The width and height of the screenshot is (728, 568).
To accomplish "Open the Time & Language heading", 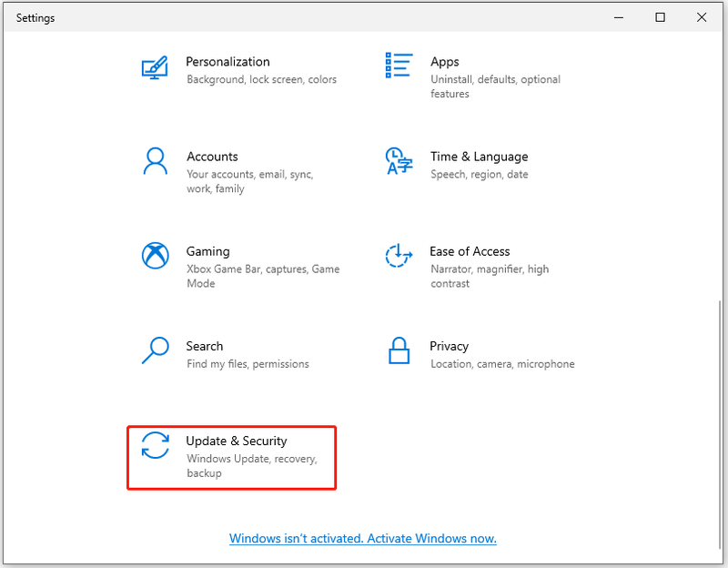I will [479, 157].
